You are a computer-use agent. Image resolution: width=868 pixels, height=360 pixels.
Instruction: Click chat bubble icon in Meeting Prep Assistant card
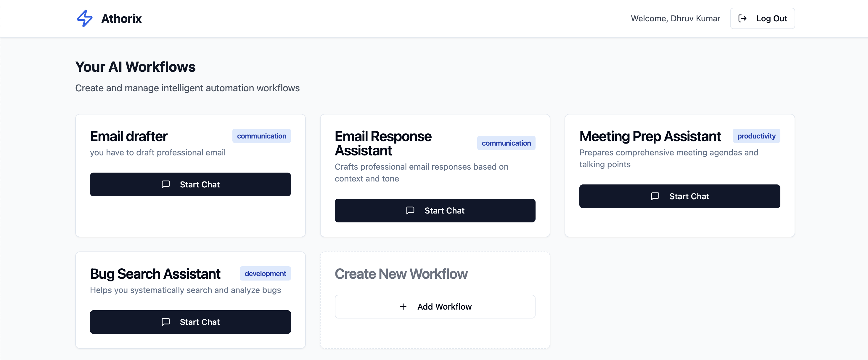pyautogui.click(x=655, y=196)
